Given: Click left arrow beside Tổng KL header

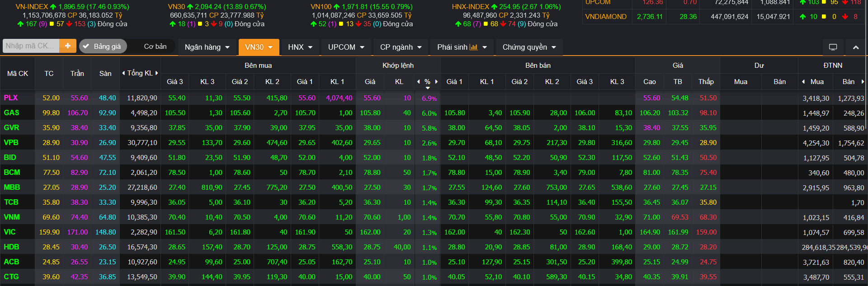Looking at the screenshot, I should click(123, 73).
